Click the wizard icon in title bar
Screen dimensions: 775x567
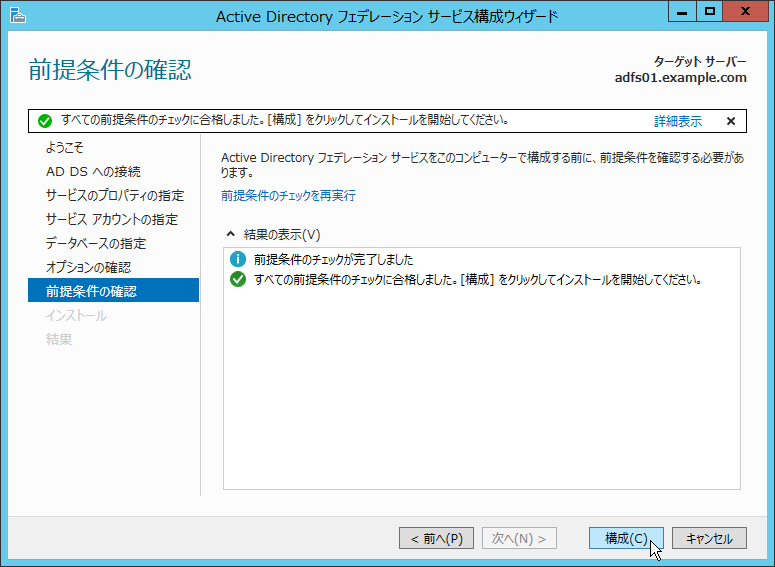(18, 15)
